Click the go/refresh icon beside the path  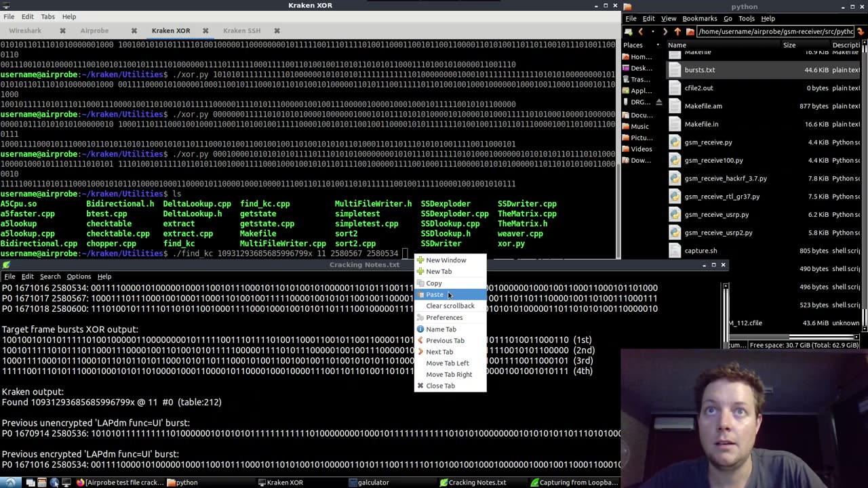click(861, 31)
